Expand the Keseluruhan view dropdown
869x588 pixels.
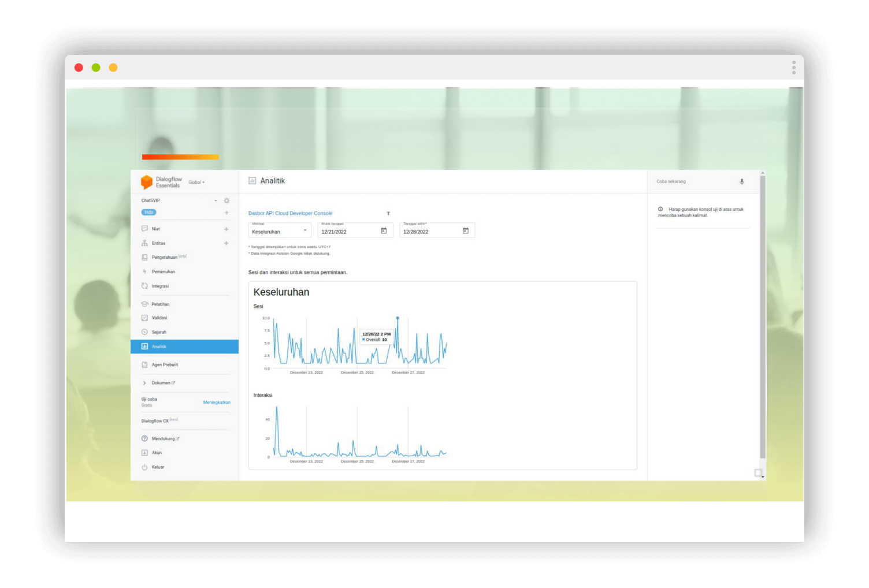tap(280, 230)
